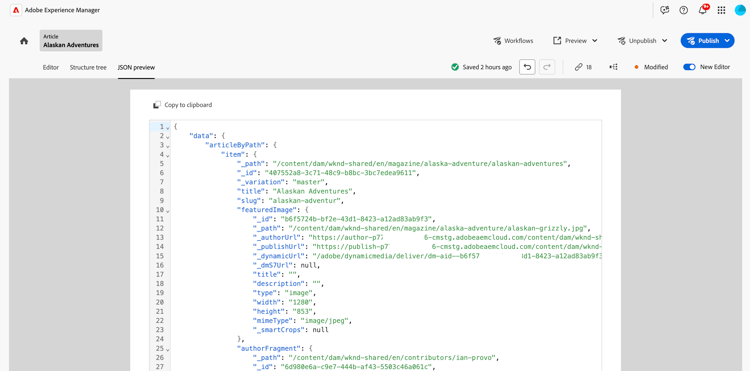Click the Copy to clipboard label
Viewport: 750px width, 371px height.
(188, 105)
